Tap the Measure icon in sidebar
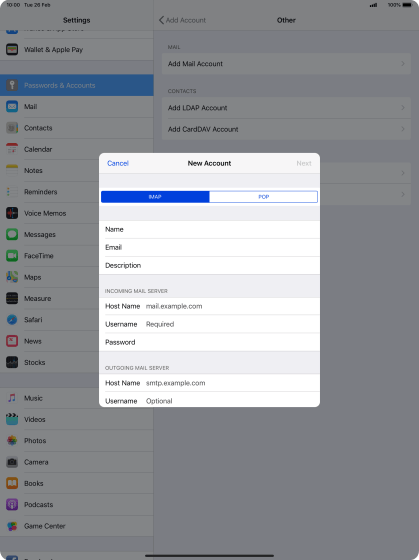419x560 pixels. pos(12,298)
